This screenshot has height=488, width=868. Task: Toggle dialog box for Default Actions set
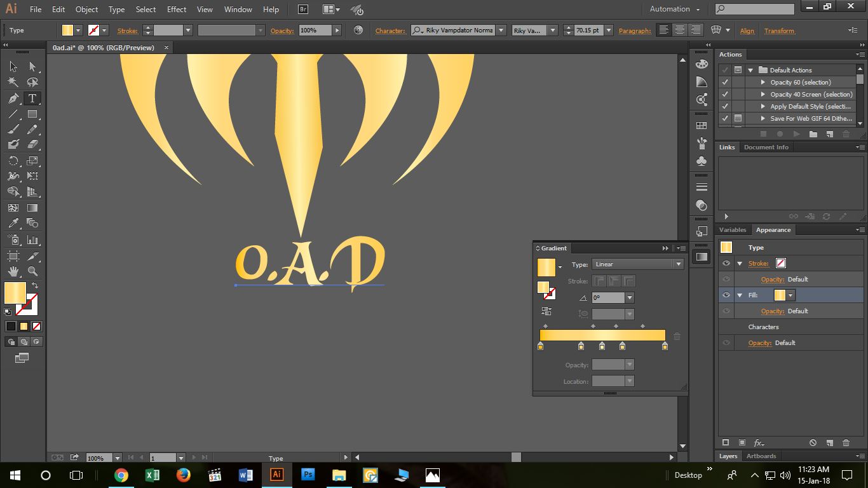[x=738, y=70]
